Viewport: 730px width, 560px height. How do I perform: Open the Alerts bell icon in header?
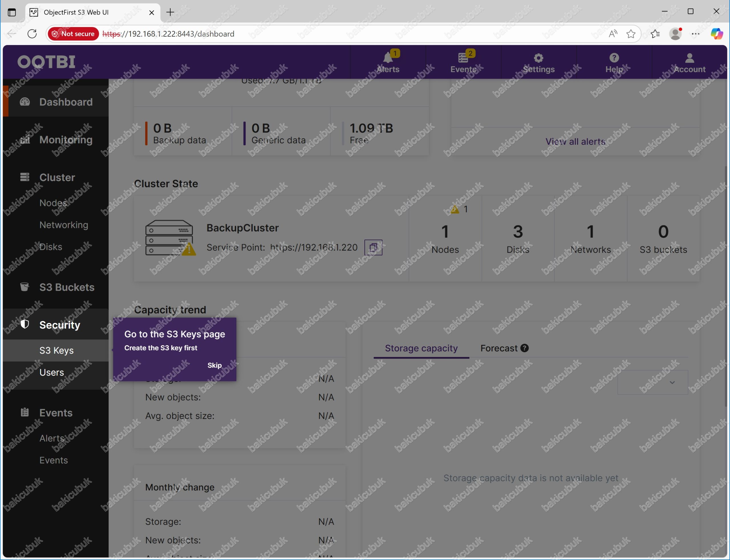[x=388, y=58]
